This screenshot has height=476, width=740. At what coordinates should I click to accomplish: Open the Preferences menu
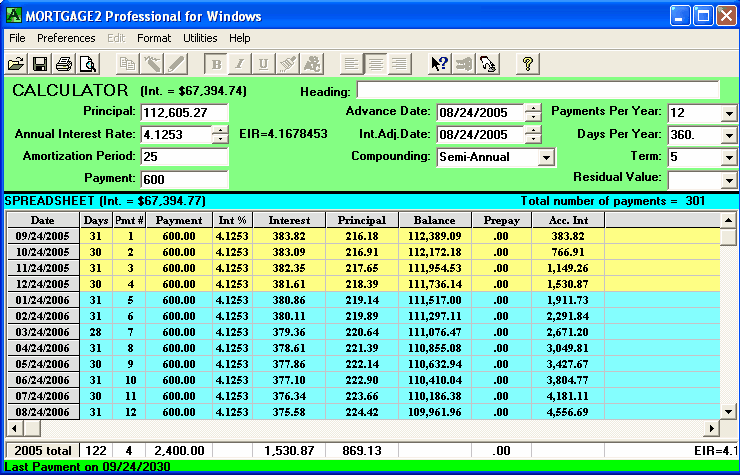coord(66,38)
